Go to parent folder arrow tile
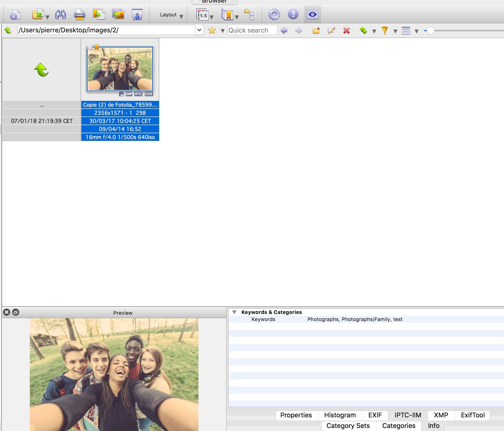This screenshot has width=504, height=431. click(41, 70)
